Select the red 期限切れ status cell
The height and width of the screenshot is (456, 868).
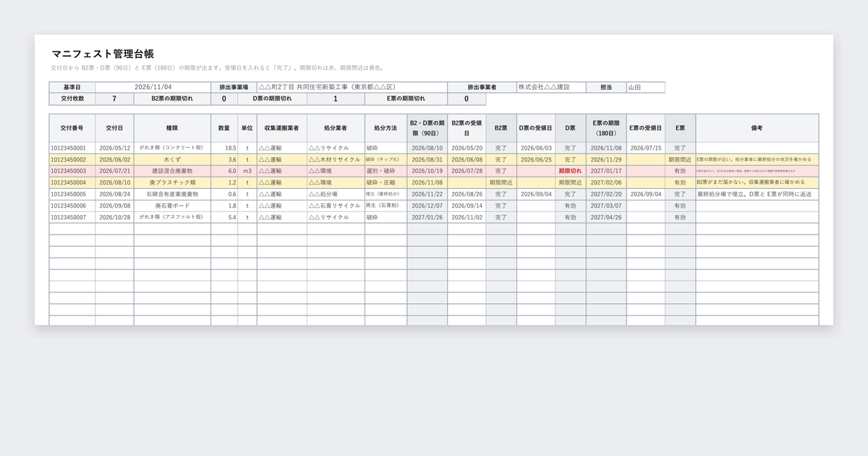pos(571,172)
